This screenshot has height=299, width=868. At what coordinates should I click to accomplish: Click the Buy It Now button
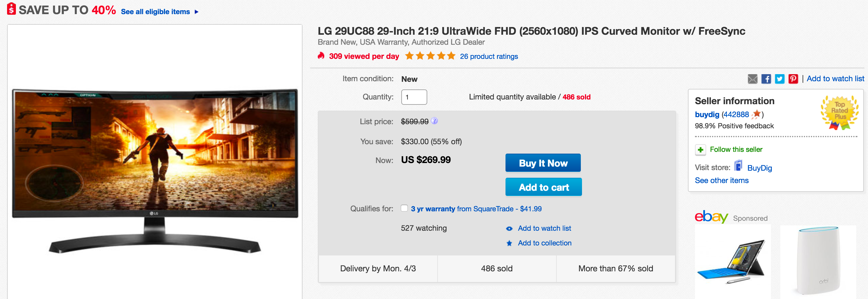[543, 163]
